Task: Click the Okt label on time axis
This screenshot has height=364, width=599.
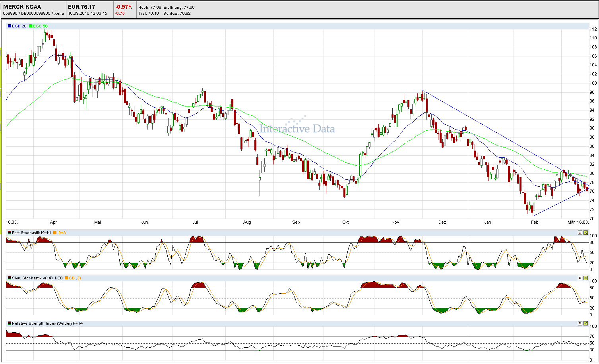Action: point(345,222)
